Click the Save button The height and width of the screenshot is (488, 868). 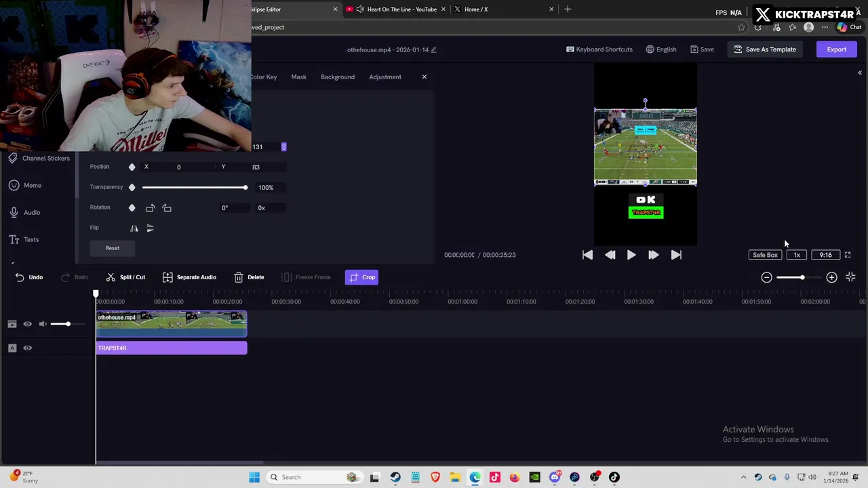702,49
